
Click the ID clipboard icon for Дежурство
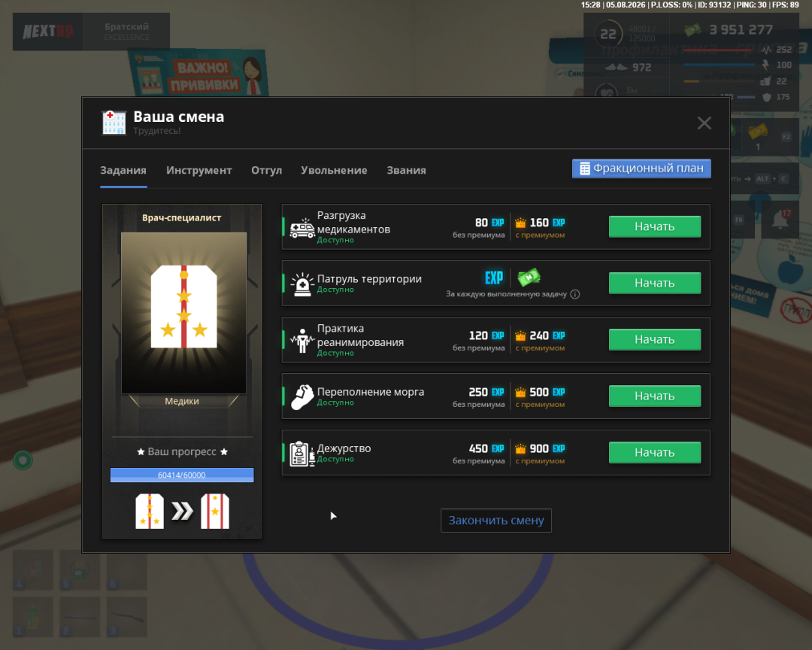(302, 454)
